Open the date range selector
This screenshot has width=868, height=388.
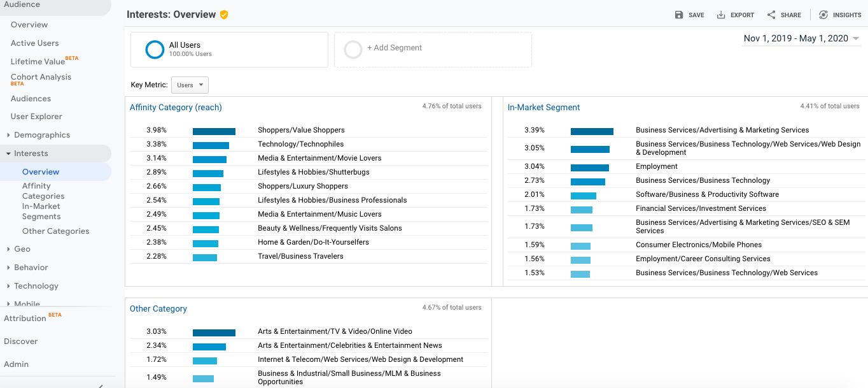click(797, 38)
